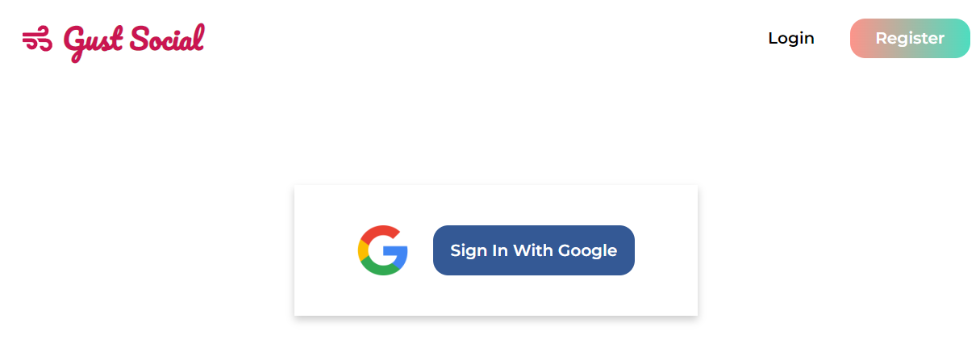Screen dimensions: 980x340
Task: Click the Gust Social wordmark
Action: pos(134,41)
